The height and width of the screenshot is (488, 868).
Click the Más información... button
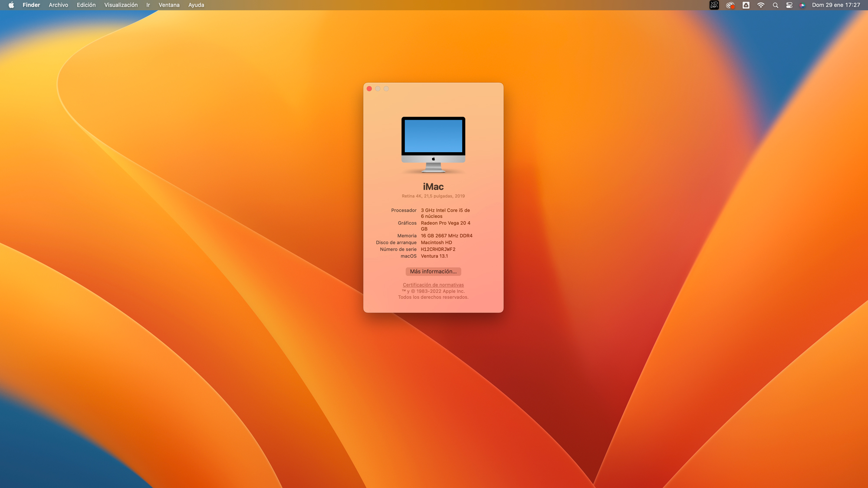coord(433,272)
